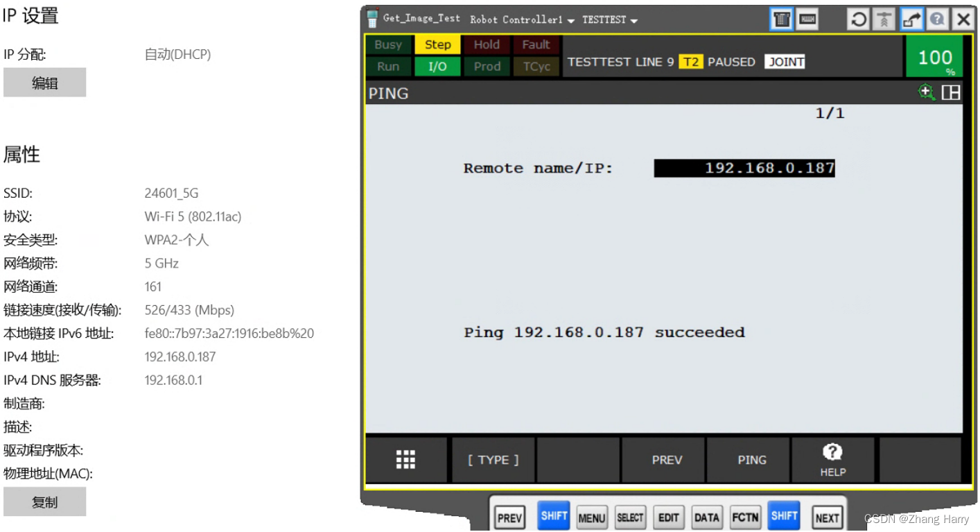Click the Prod status indicator
The height and width of the screenshot is (532, 980).
pos(487,67)
